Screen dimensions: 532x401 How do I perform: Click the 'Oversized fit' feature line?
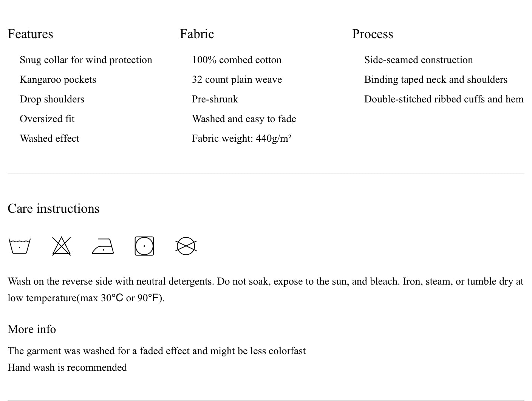pyautogui.click(x=47, y=119)
